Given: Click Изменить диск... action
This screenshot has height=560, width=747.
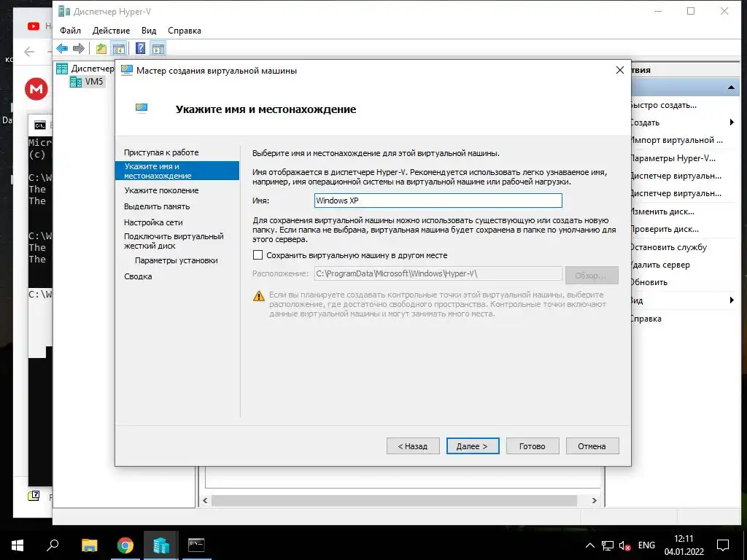Looking at the screenshot, I should click(662, 211).
